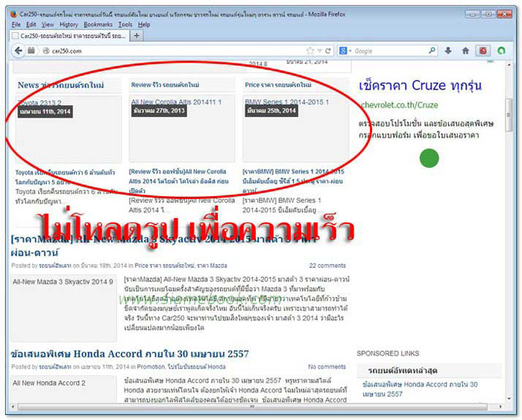The width and height of the screenshot is (522, 420).
Task: Minimize the Firefox window
Action: [472, 14]
